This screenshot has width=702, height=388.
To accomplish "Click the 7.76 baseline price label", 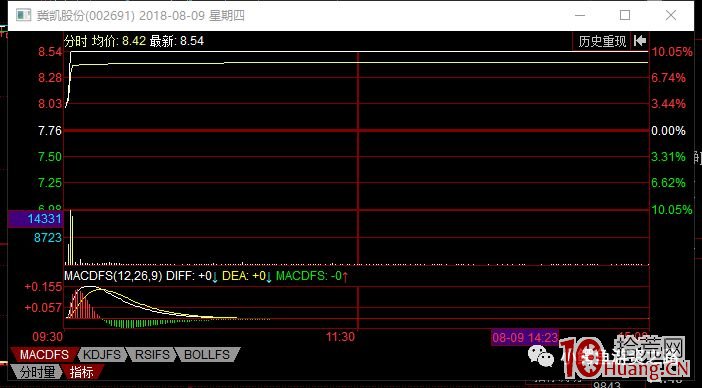I will (x=50, y=131).
